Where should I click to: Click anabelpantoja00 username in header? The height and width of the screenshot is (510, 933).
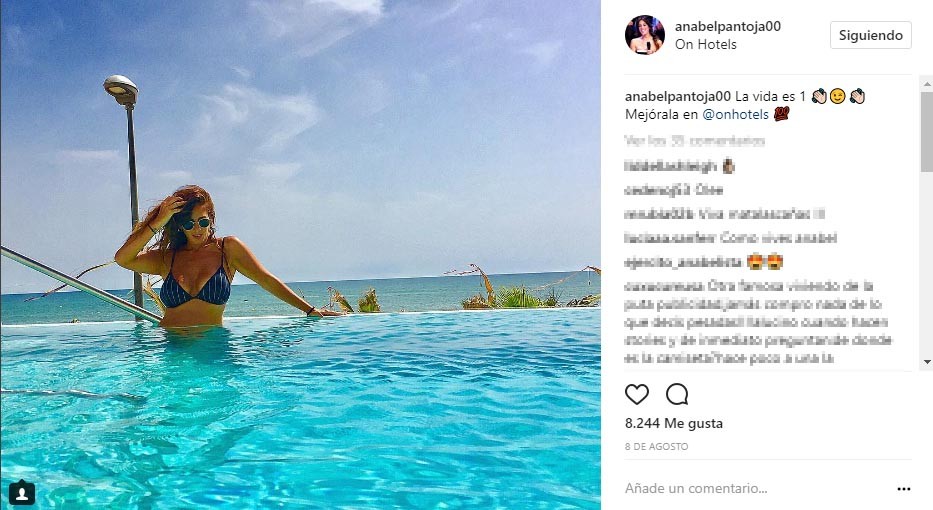coord(728,26)
